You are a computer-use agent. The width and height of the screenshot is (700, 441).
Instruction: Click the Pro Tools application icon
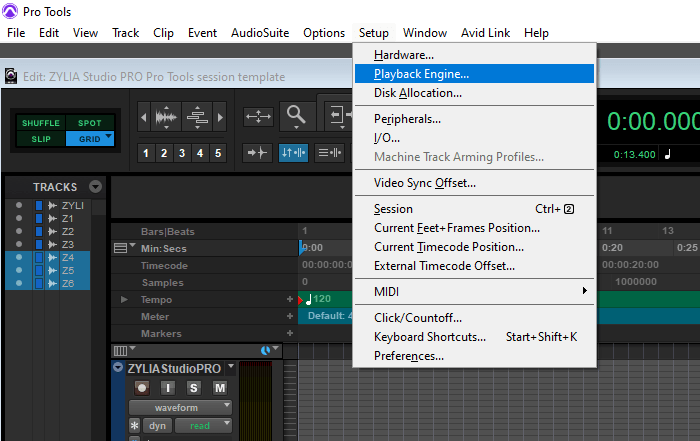[x=10, y=11]
